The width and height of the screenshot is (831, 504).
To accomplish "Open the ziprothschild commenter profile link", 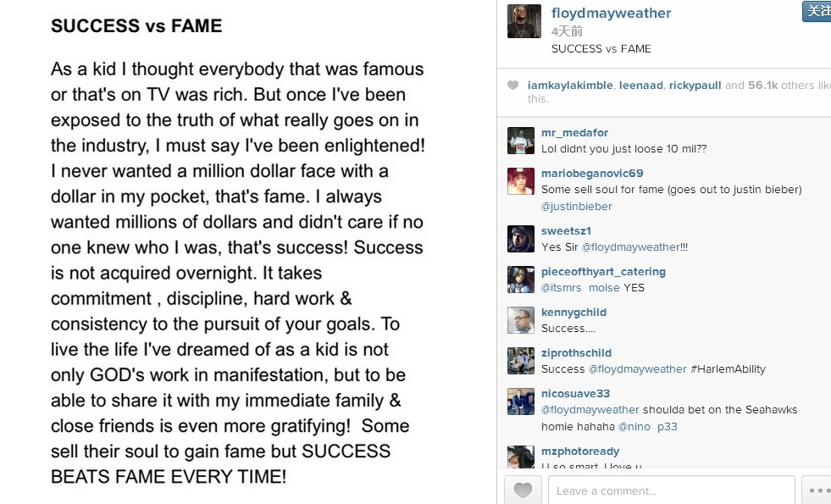I will (x=576, y=353).
